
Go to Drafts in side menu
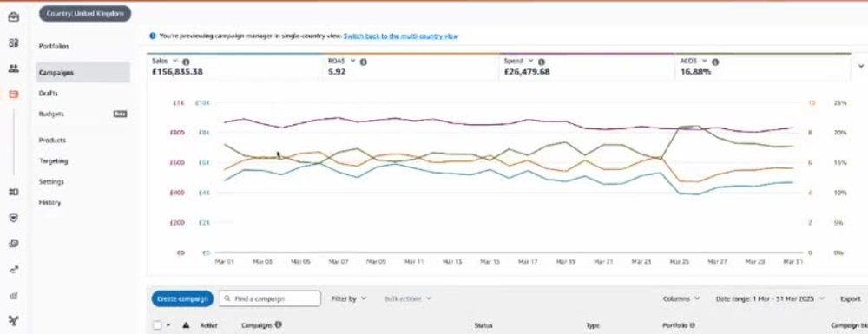click(x=48, y=94)
